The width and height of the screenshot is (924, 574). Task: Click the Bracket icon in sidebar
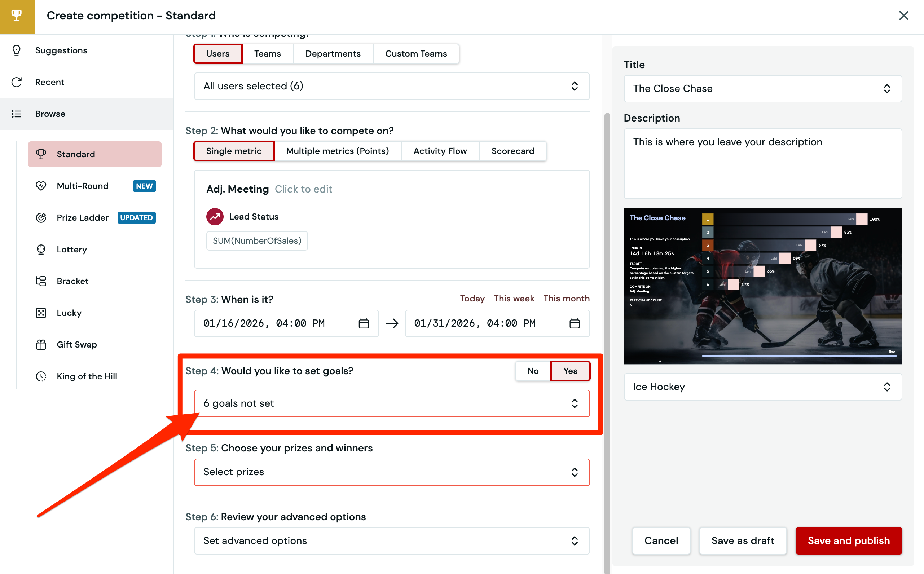(x=41, y=281)
